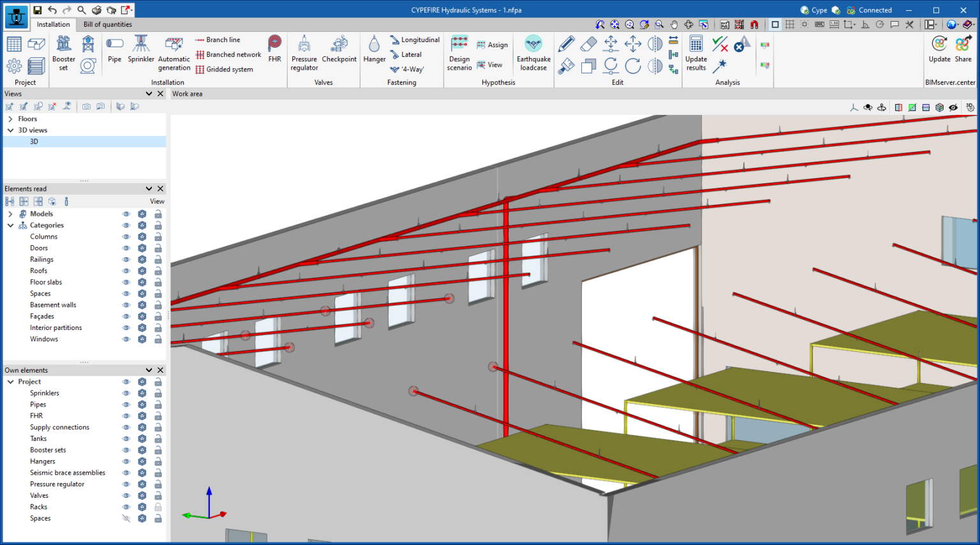The image size is (980, 545).
Task: Collapse the Categories list
Action: tap(10, 225)
